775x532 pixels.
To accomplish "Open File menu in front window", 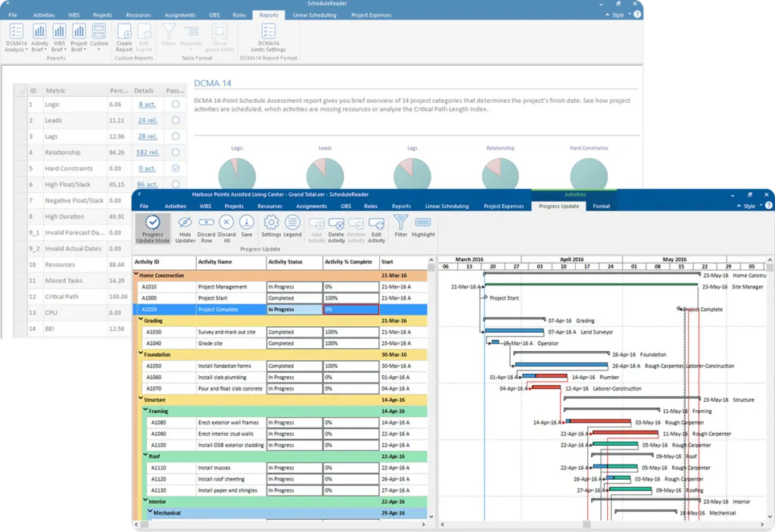I will 144,206.
